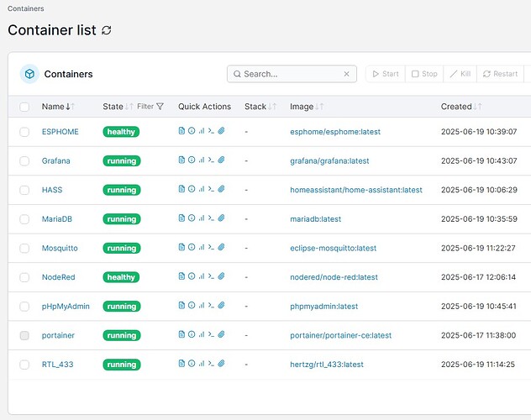Screen dimensions: 531x420
Task: Toggle the select-all containers checkbox
Action: 24,107
